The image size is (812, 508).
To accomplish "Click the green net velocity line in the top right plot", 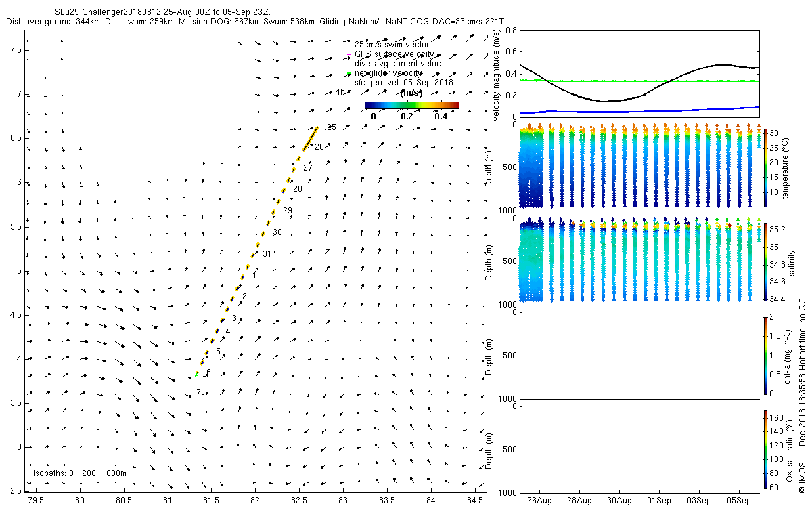I will tap(639, 81).
